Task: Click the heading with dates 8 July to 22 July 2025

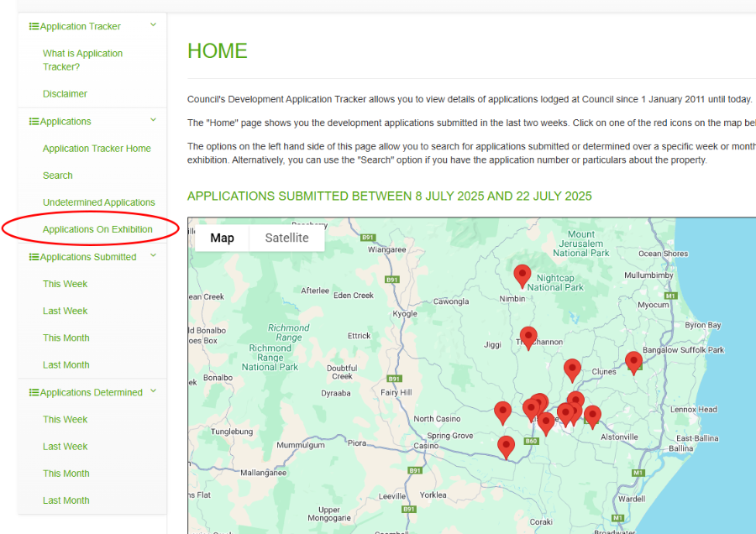Action: (390, 196)
